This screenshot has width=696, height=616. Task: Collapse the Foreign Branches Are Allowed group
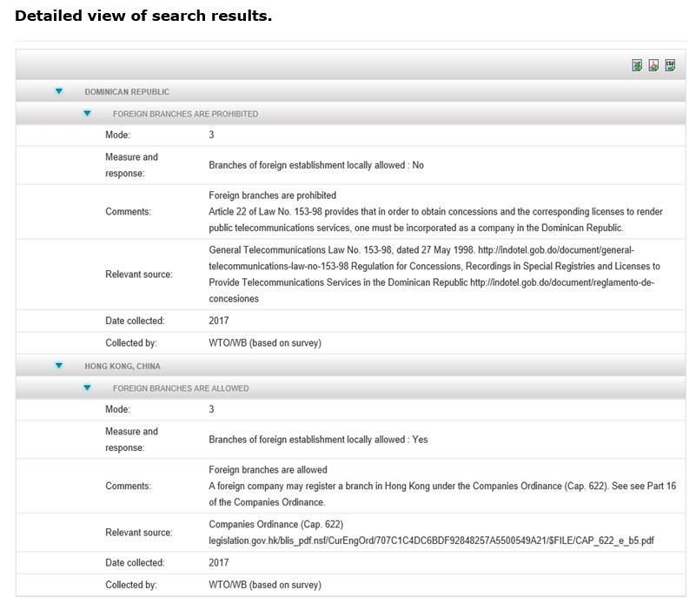coord(87,387)
